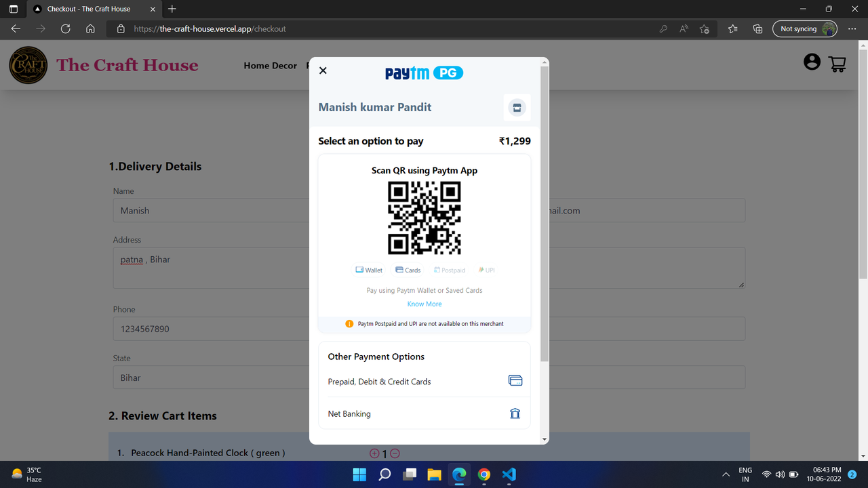
Task: Open the browser Settings and more menu
Action: tap(852, 29)
